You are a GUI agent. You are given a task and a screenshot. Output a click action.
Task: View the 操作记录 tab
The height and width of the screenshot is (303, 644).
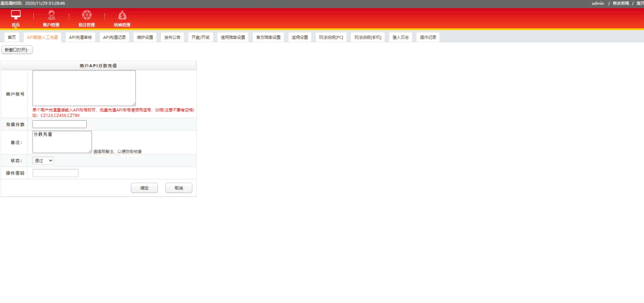click(x=428, y=37)
